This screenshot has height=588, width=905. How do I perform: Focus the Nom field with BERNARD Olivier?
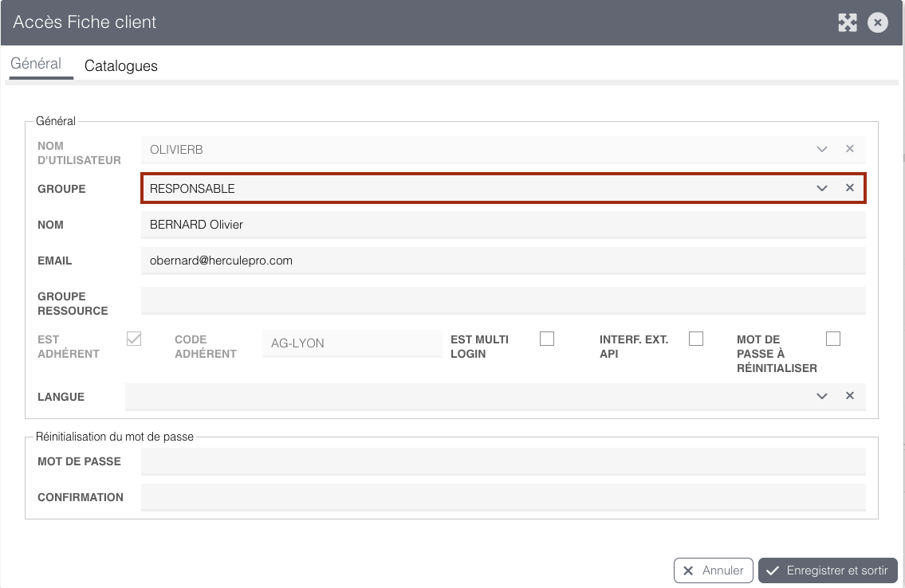[x=503, y=225]
